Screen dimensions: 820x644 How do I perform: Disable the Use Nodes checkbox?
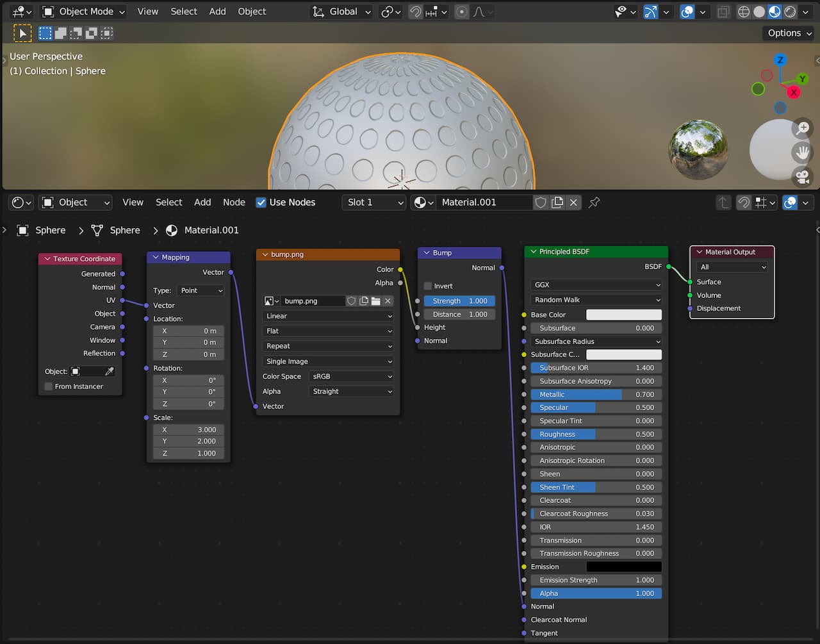point(261,202)
